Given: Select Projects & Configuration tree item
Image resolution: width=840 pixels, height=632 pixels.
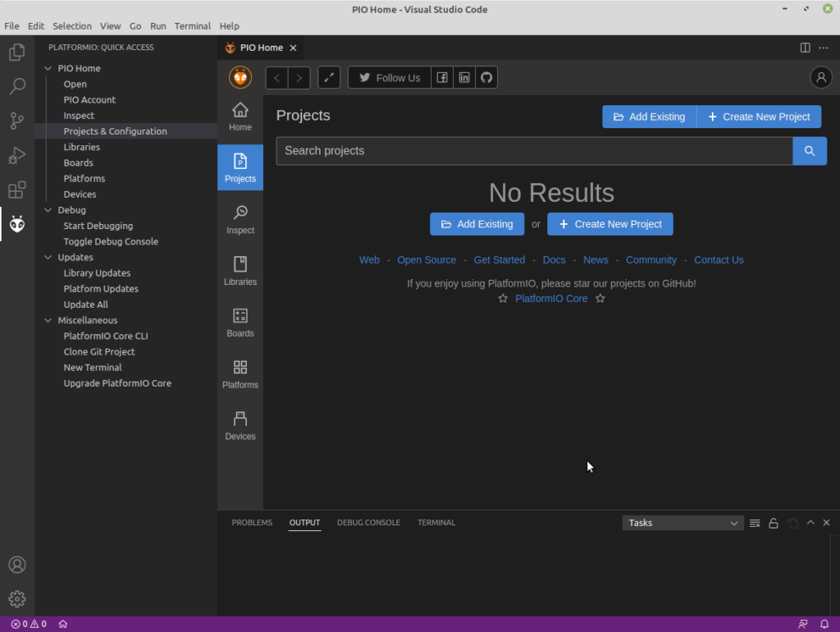Looking at the screenshot, I should (x=126, y=131).
